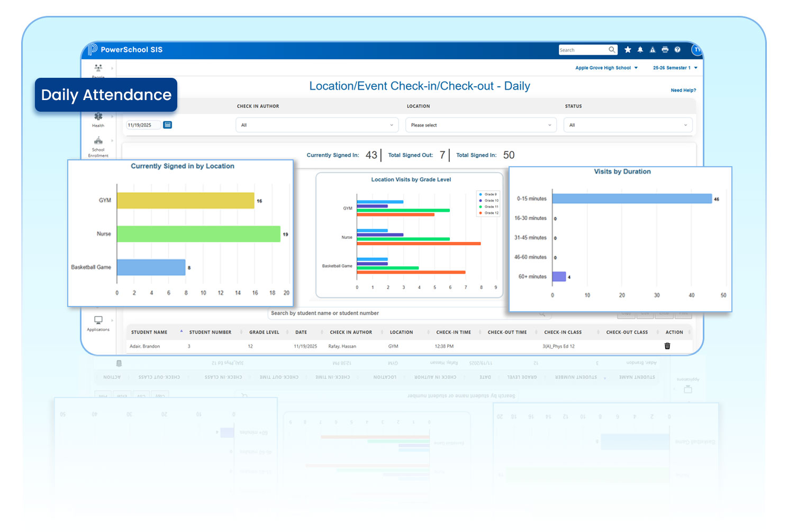Open the Location 'Please select' dropdown
788x532 pixels.
[481, 125]
